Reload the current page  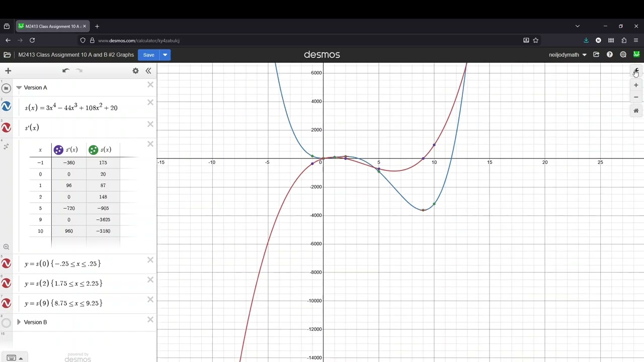pyautogui.click(x=32, y=40)
